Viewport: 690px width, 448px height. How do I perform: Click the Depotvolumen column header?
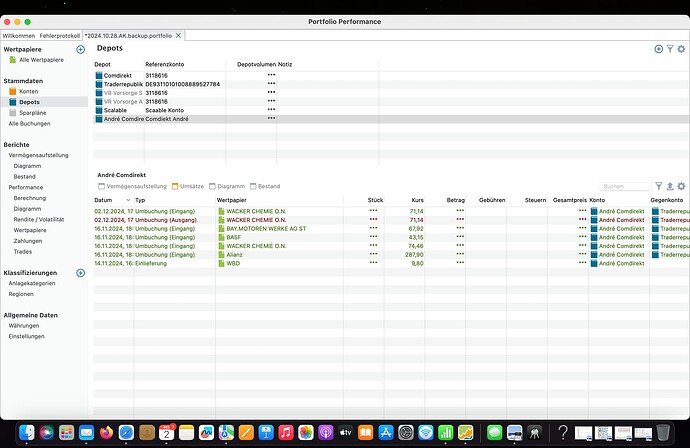pyautogui.click(x=256, y=64)
